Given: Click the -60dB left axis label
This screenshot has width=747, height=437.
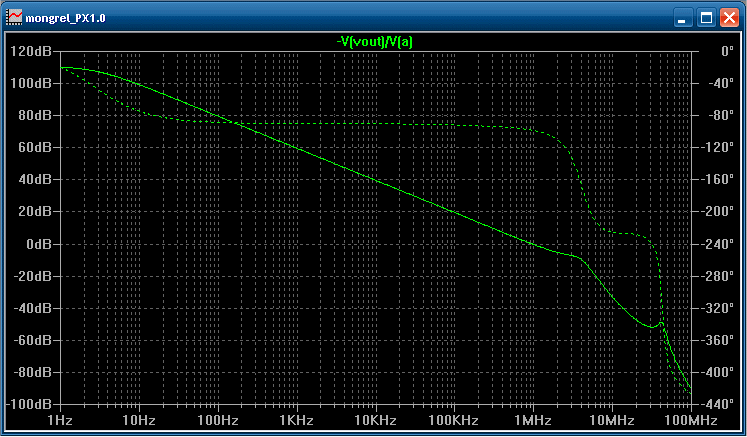Looking at the screenshot, I should [32, 340].
